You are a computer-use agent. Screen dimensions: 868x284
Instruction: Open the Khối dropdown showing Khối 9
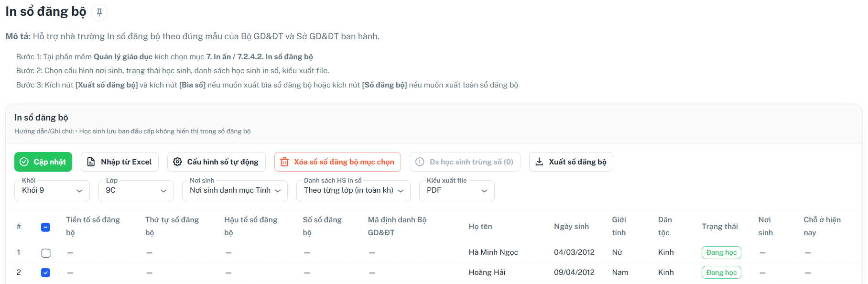tap(52, 190)
